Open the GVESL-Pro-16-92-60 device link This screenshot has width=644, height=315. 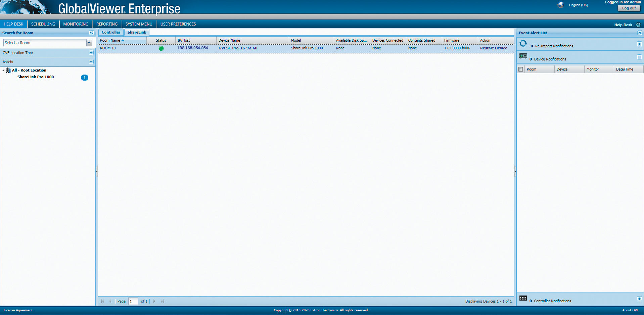pos(238,48)
